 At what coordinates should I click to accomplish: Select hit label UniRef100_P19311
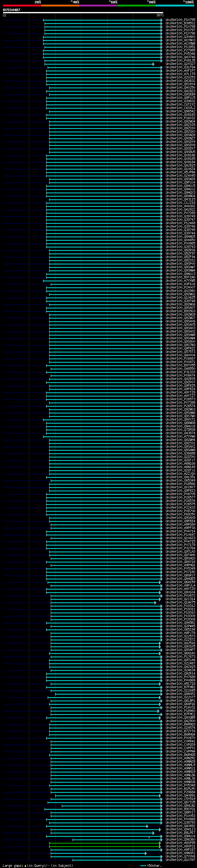[180, 609]
